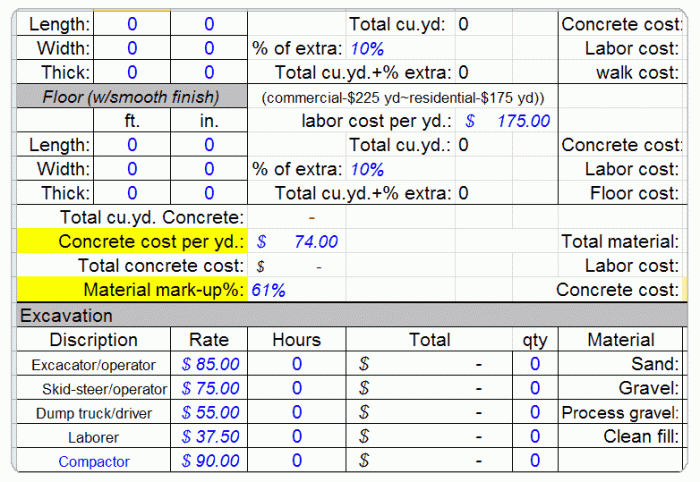The height and width of the screenshot is (482, 700).
Task: Click the Dump truck/driver $55.00 rate
Action: [x=210, y=412]
